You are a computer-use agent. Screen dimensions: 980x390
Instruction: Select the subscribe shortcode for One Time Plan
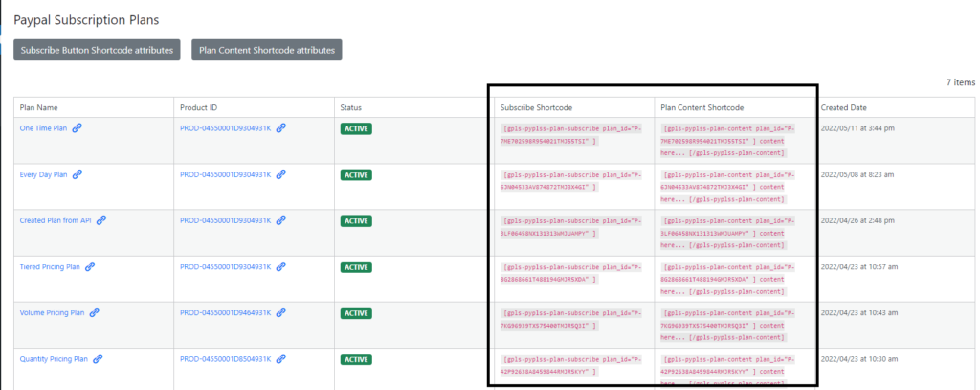tap(571, 134)
